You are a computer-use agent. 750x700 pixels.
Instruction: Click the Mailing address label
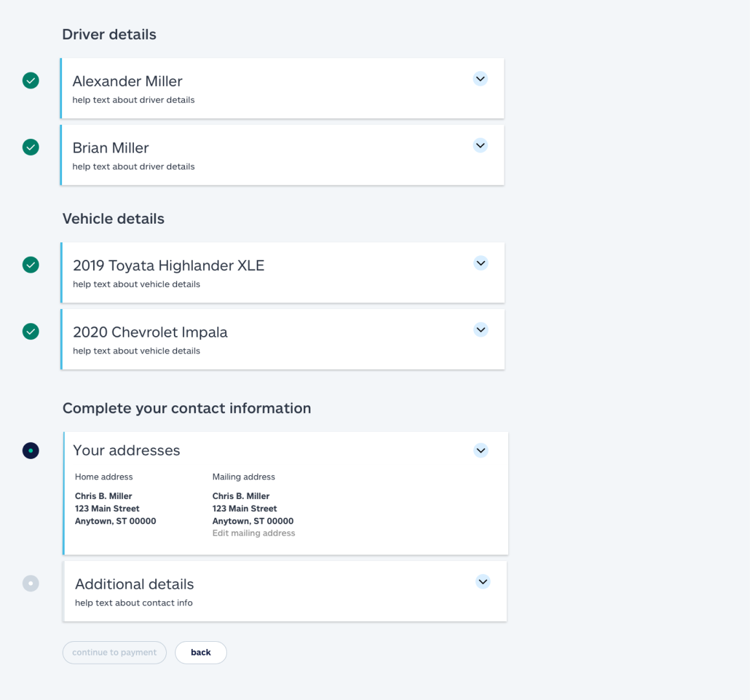click(244, 477)
